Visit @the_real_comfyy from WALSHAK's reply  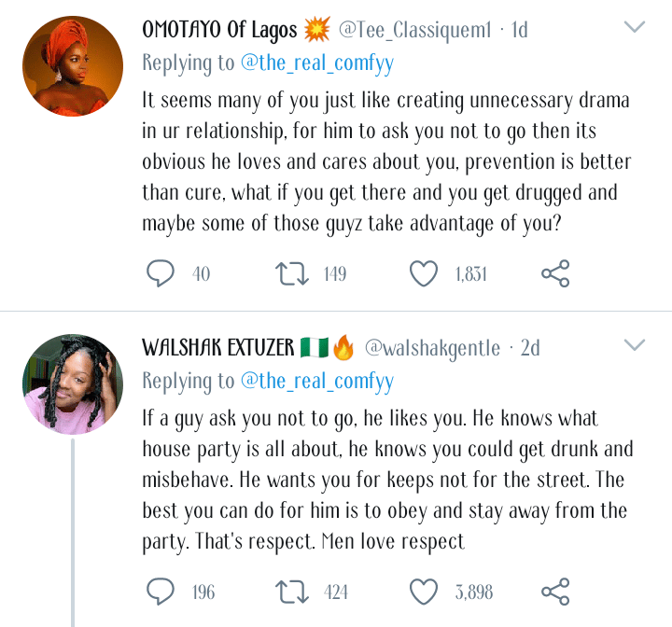317,382
